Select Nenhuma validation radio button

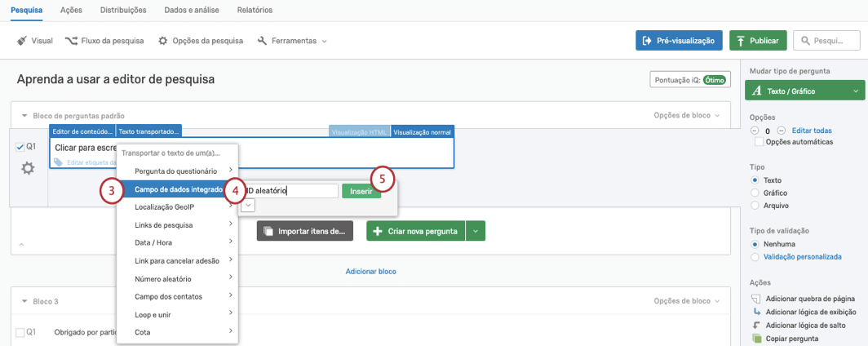754,244
